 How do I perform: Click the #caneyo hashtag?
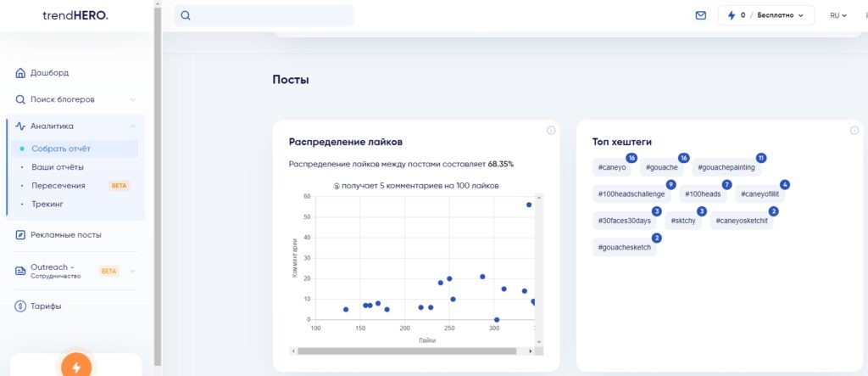point(612,167)
